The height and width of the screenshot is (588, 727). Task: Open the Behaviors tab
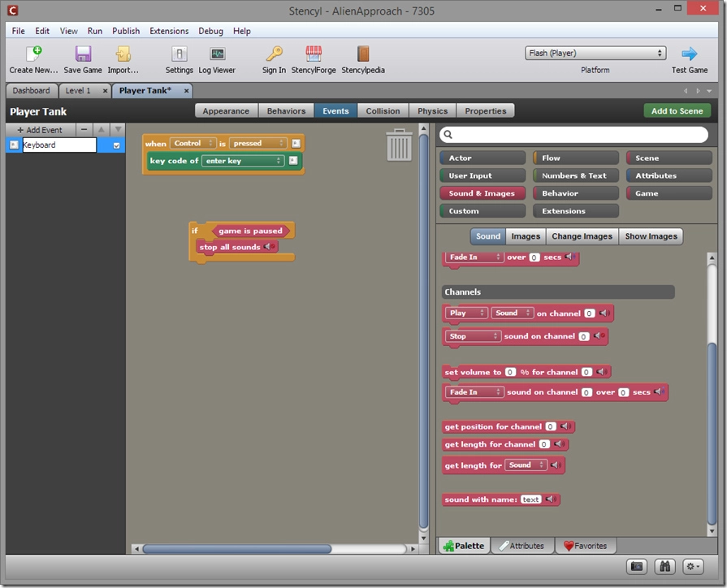pos(286,110)
